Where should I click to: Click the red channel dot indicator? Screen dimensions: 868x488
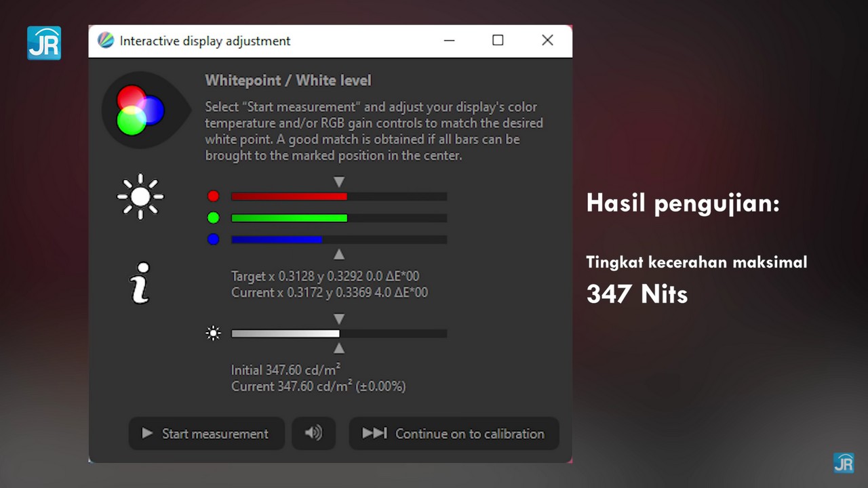point(214,197)
